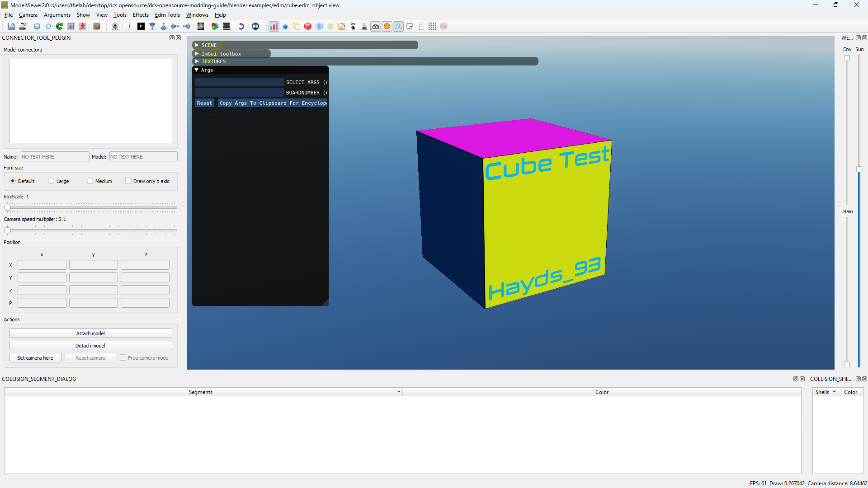This screenshot has width=868, height=488.
Task: Click the Sun slider handle
Action: pyautogui.click(x=859, y=169)
